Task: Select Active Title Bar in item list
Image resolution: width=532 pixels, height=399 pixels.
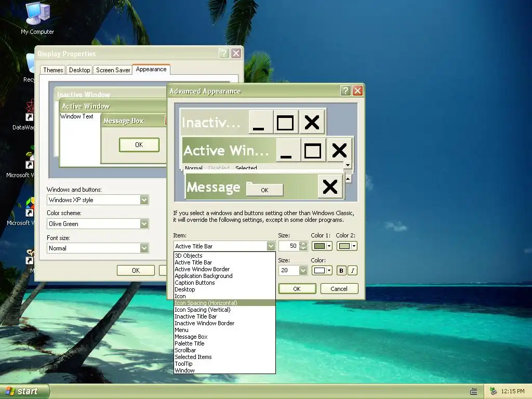Action: tap(224, 262)
